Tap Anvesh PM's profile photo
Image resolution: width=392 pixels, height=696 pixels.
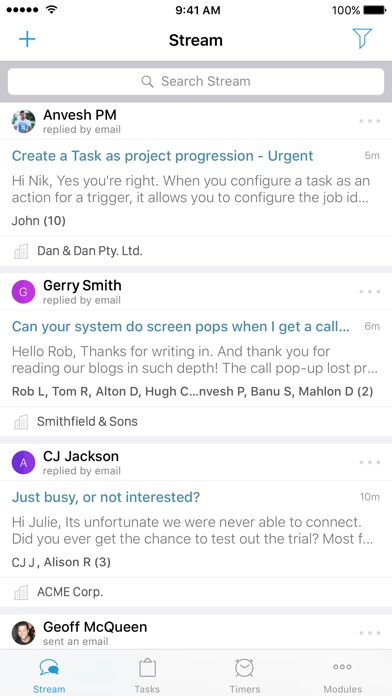coord(23,121)
